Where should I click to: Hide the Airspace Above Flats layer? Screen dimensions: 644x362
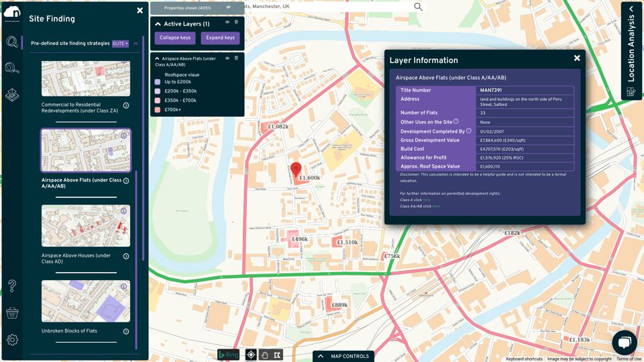click(x=227, y=58)
